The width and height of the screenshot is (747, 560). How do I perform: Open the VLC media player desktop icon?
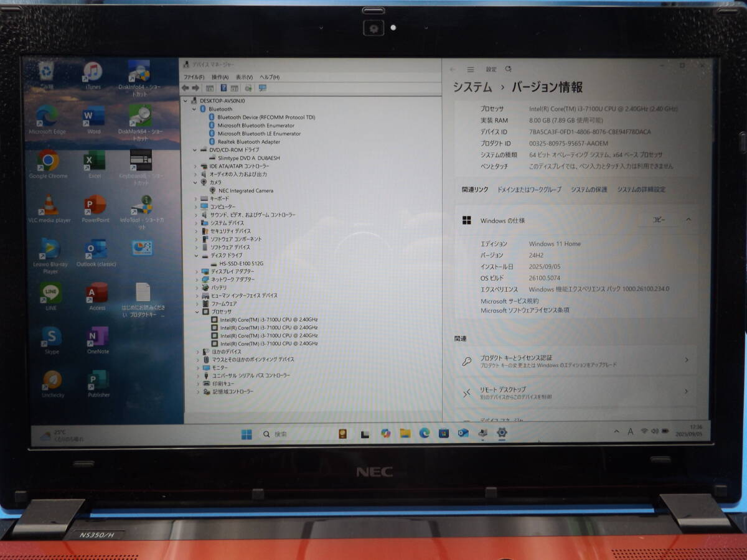[50, 208]
